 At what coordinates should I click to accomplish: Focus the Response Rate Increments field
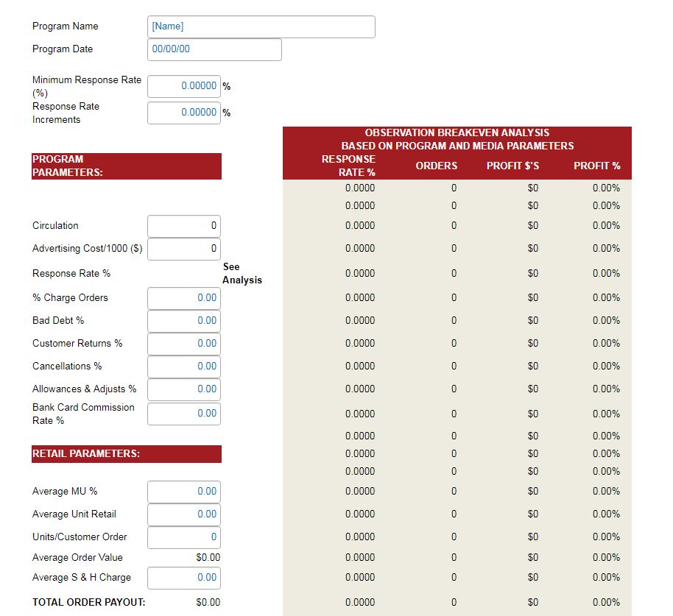pos(183,113)
